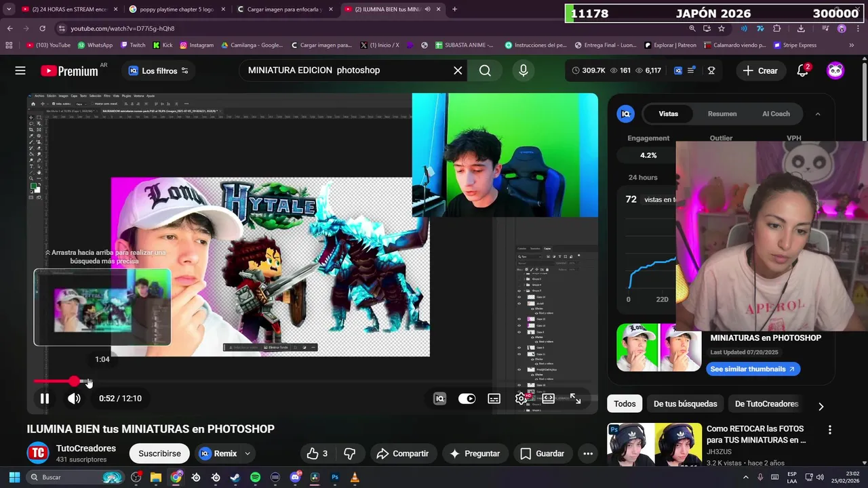Click the Crear button
868x488 pixels.
pos(760,70)
